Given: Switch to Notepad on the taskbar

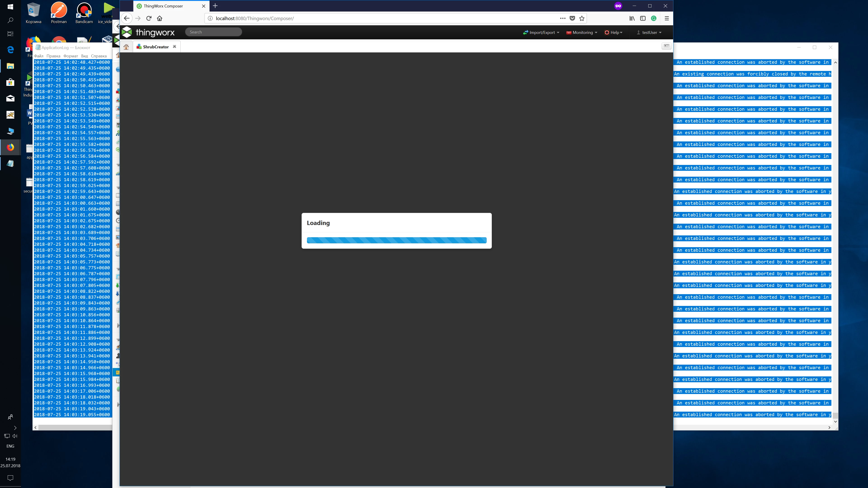Looking at the screenshot, I should coord(10,163).
